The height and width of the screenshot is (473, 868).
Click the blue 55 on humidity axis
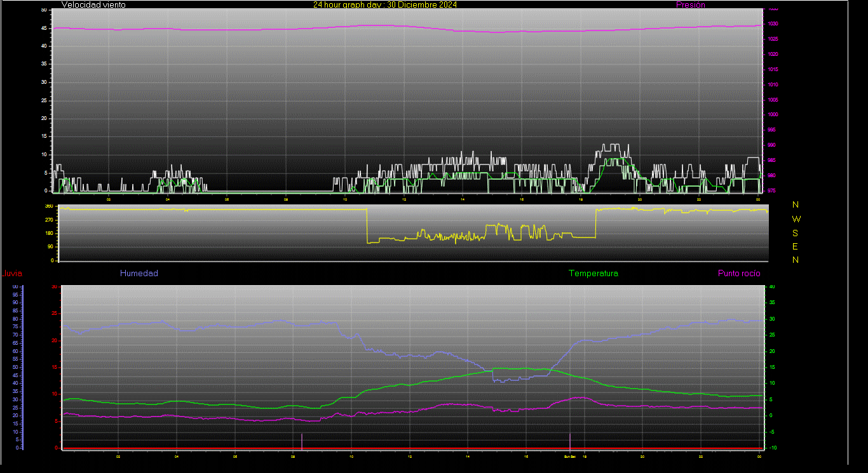click(x=15, y=359)
